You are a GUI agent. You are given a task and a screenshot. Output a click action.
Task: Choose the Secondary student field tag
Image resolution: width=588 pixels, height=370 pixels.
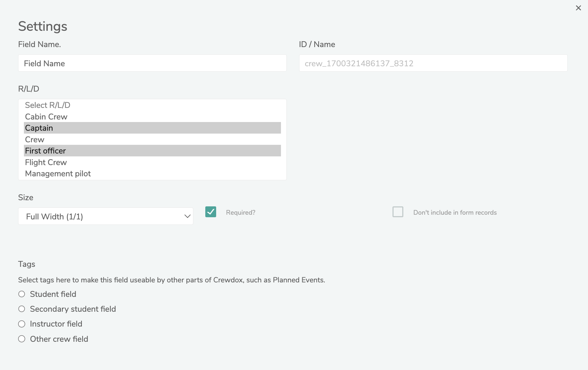(22, 309)
